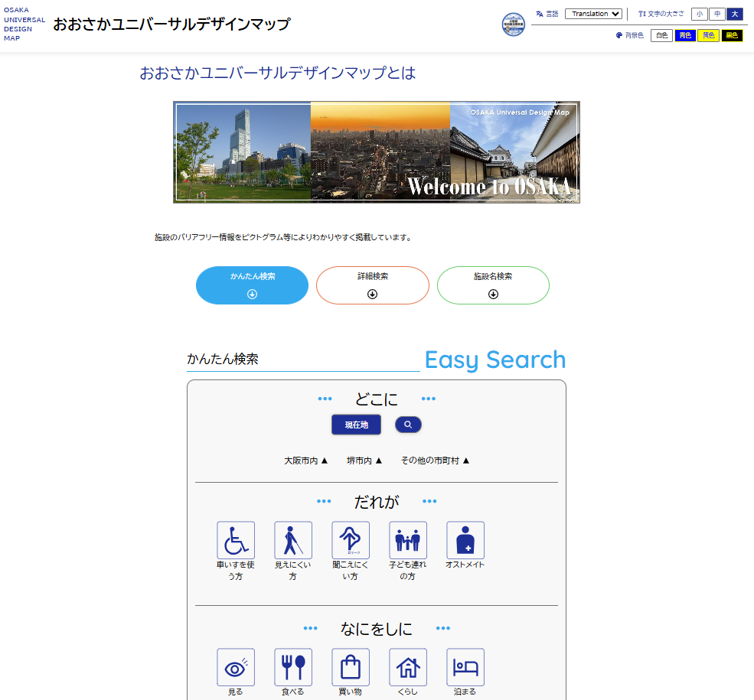
Task: Switch background color to blue 青色
Action: point(685,35)
